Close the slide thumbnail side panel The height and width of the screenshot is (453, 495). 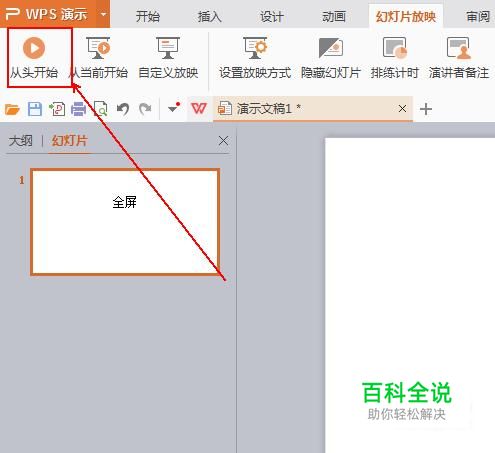pyautogui.click(x=223, y=141)
